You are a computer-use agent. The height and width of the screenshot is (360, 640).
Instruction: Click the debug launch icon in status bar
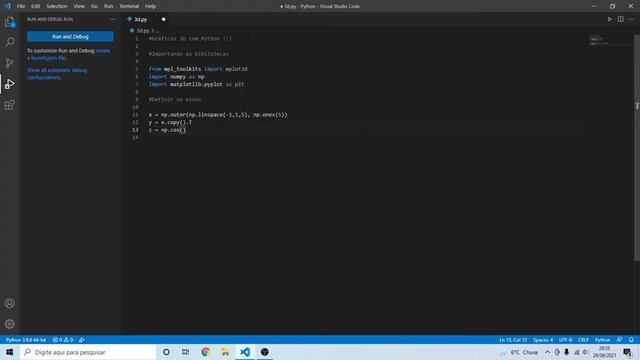[x=82, y=340]
